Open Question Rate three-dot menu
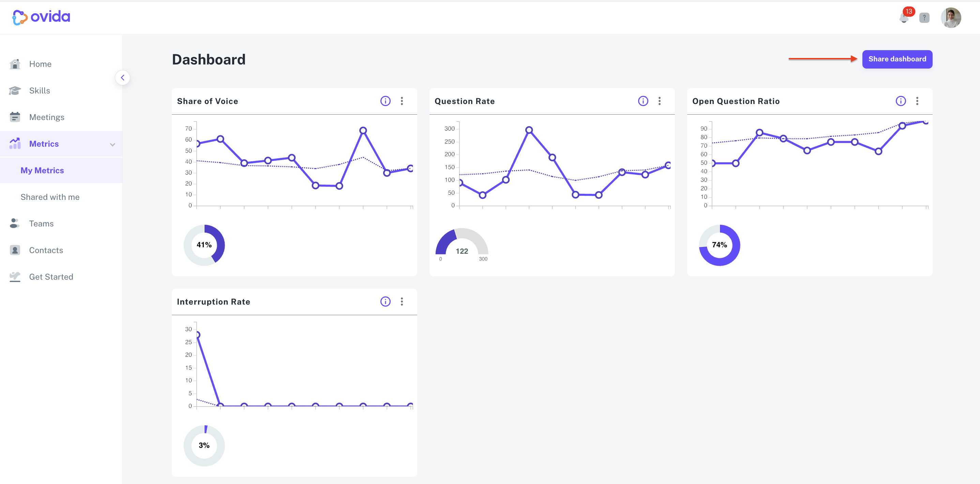The width and height of the screenshot is (980, 484). tap(659, 101)
